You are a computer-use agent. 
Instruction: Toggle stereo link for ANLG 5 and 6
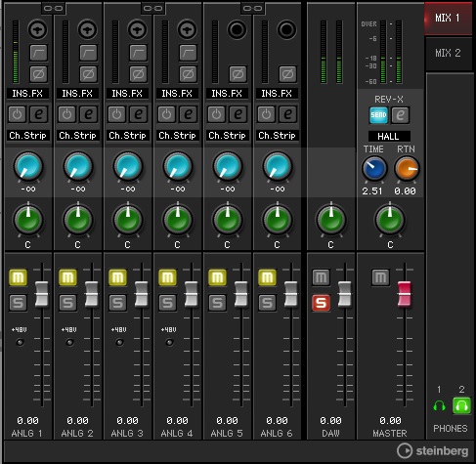[253, 8]
